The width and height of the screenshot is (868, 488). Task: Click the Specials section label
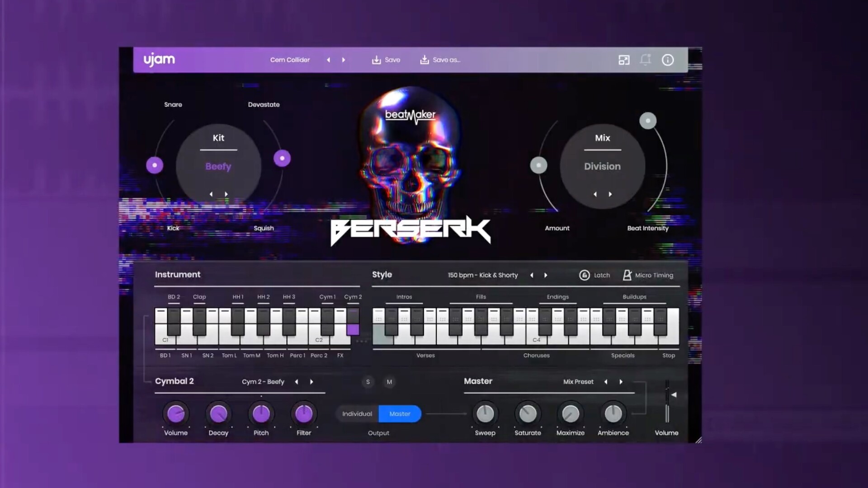[x=623, y=356]
